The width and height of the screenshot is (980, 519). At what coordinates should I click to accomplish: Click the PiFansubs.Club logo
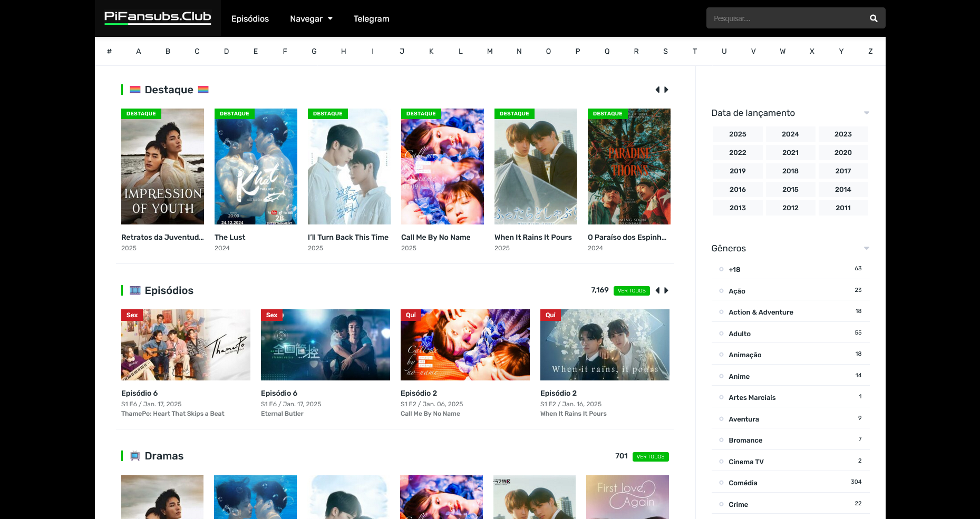coord(158,18)
